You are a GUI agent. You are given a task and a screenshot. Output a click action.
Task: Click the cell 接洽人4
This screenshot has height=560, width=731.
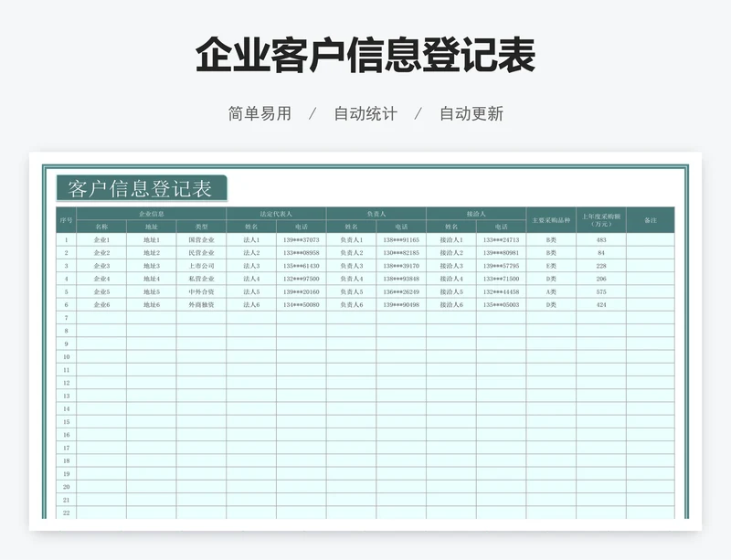coord(451,279)
